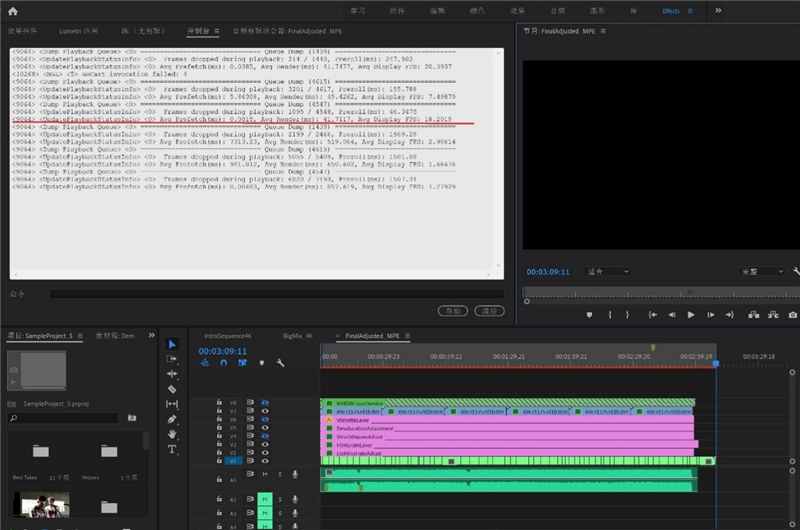Open playback resolution dropdown in Program Monitor
800x530 pixels.
[x=762, y=271]
